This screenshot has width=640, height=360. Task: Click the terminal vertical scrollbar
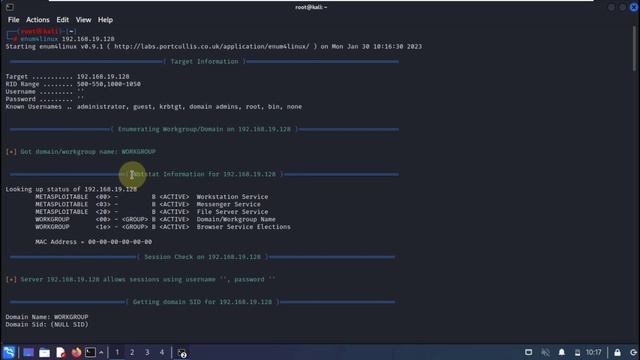point(635,49)
